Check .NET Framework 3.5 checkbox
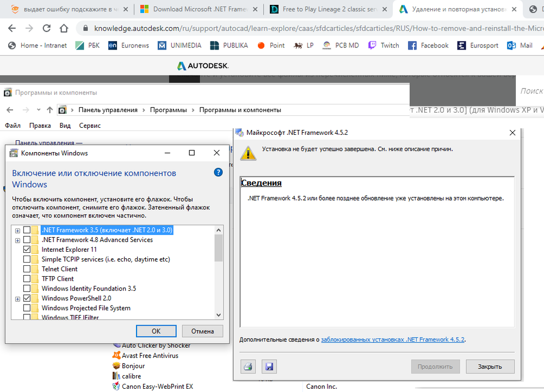The image size is (544, 392). click(27, 230)
